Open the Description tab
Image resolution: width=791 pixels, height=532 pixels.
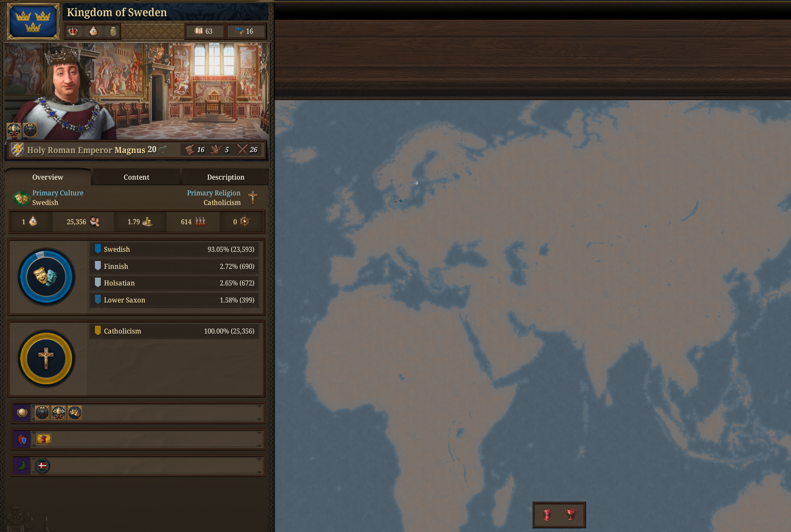pyautogui.click(x=226, y=177)
